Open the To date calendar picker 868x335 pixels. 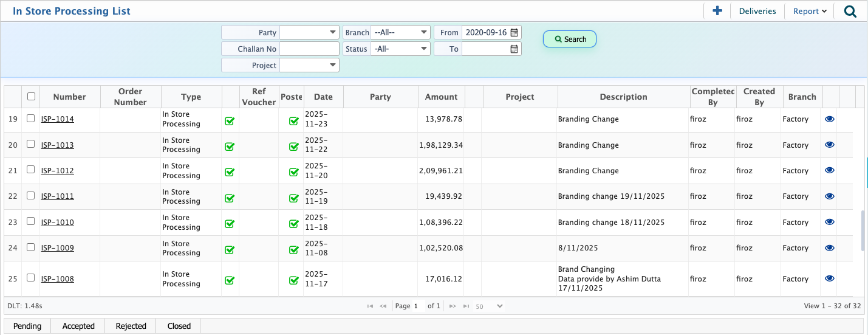pyautogui.click(x=514, y=49)
